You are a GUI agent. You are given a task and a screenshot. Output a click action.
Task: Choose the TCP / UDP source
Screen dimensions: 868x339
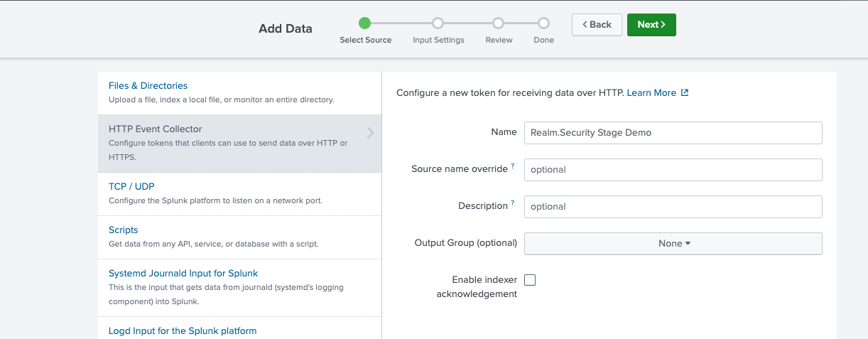click(239, 193)
